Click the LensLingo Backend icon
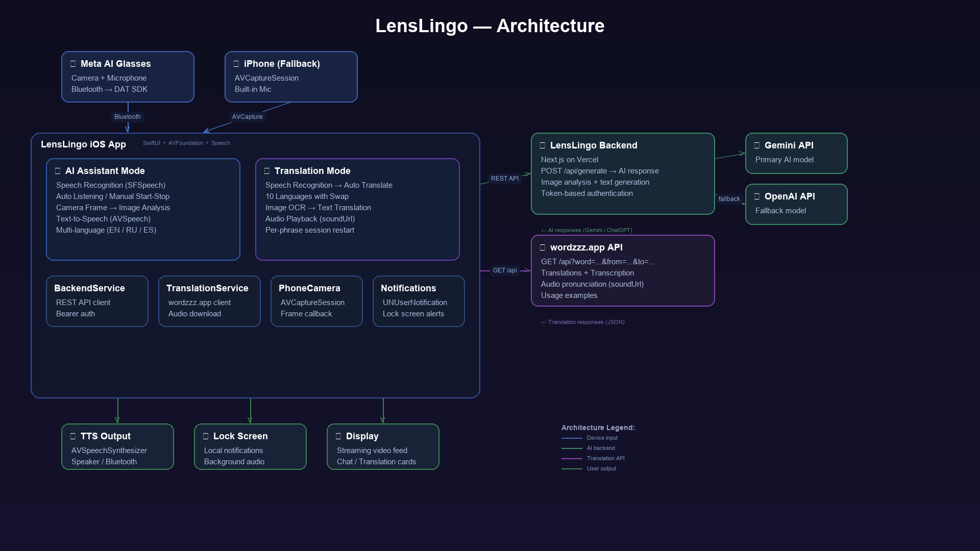980x551 pixels. click(543, 146)
